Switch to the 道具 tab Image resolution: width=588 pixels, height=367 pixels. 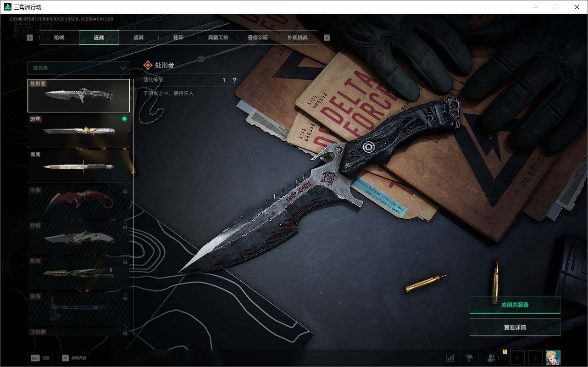click(x=139, y=38)
